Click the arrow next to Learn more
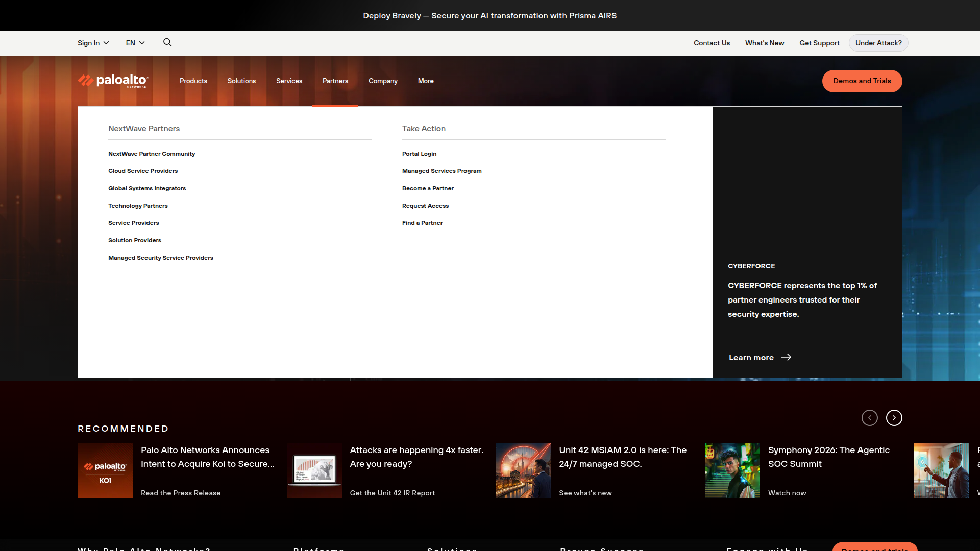980x551 pixels. point(786,357)
